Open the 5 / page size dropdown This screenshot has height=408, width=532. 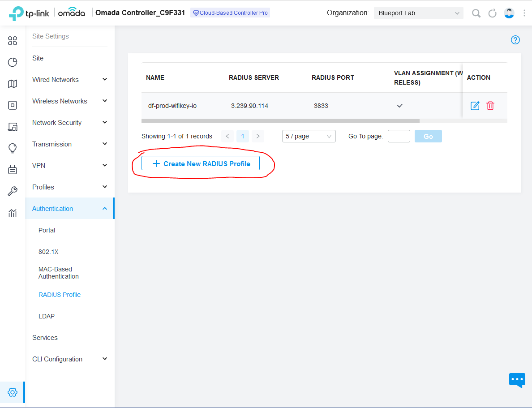pyautogui.click(x=309, y=136)
